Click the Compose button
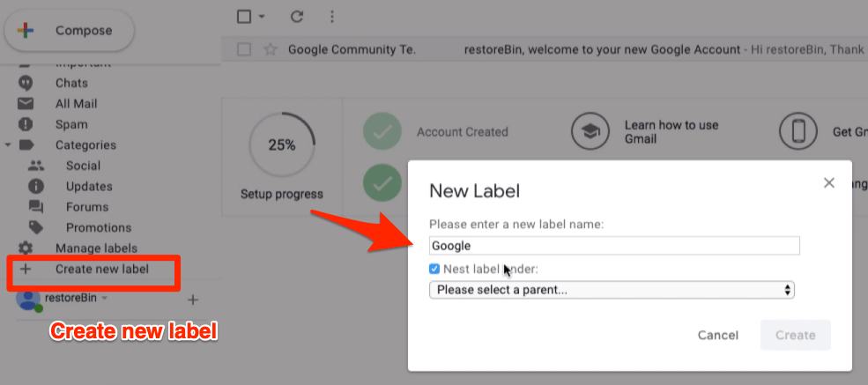 click(x=70, y=31)
